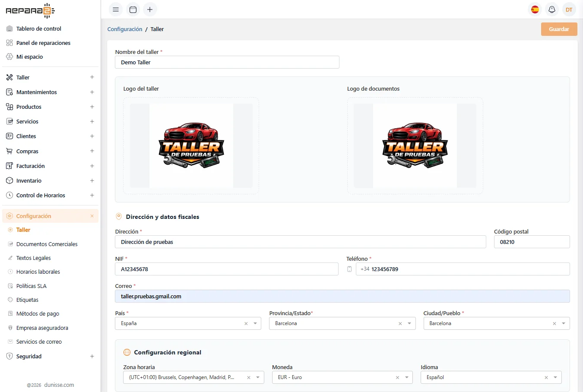This screenshot has width=583, height=392.
Task: Open the DT user avatar
Action: pyautogui.click(x=569, y=9)
